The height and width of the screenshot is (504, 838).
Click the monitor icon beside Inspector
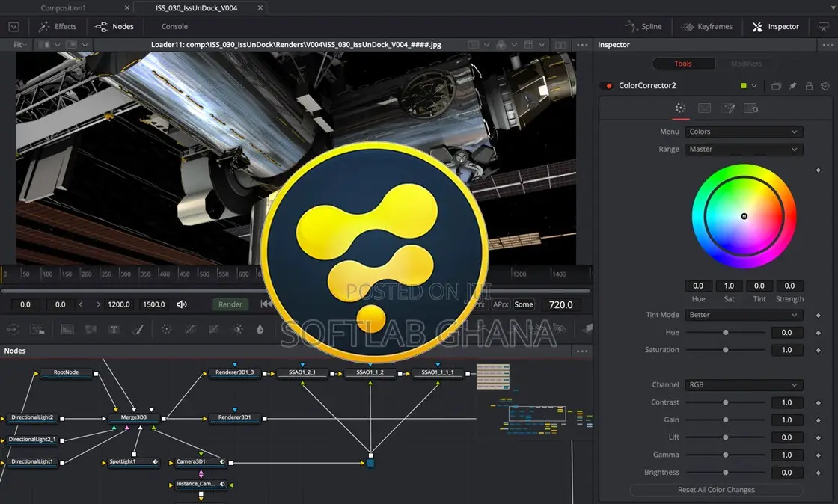click(824, 27)
